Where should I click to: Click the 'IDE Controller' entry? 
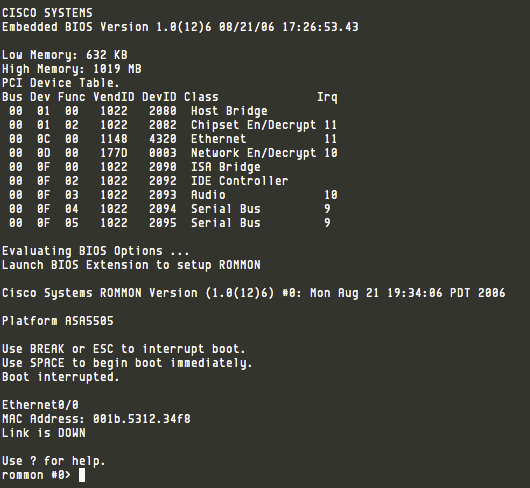click(x=239, y=181)
